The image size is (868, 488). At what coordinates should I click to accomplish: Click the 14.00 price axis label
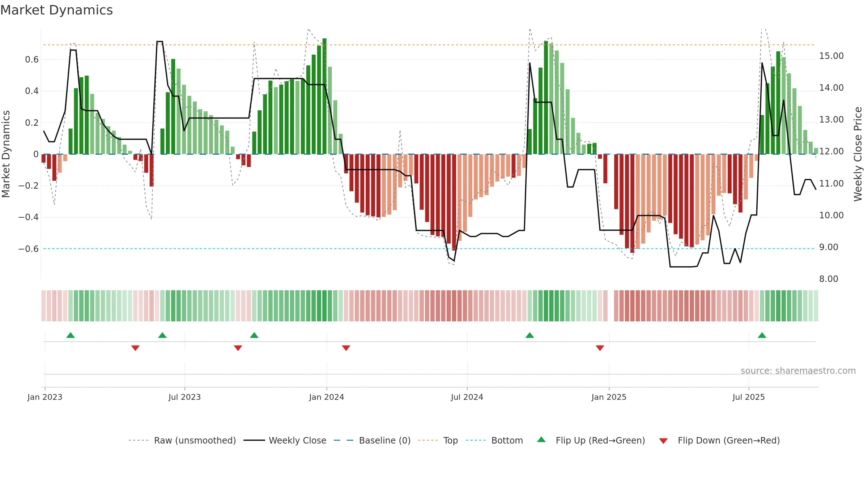[831, 88]
